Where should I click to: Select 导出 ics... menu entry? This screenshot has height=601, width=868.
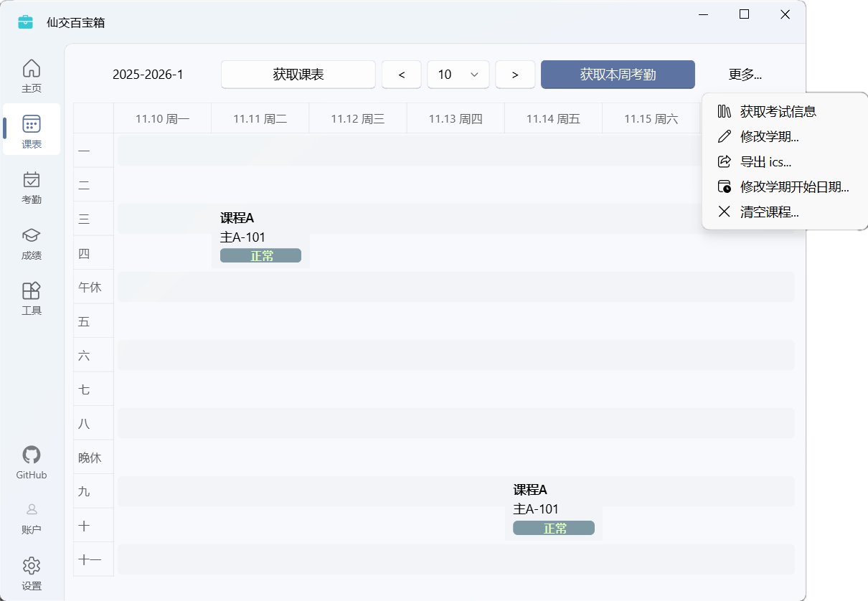tap(765, 162)
